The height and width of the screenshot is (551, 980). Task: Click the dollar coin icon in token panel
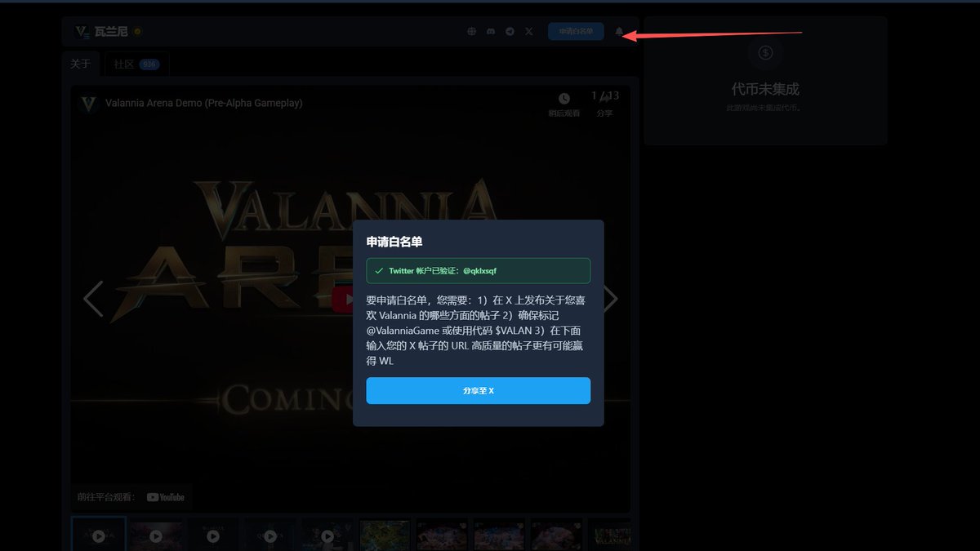tap(765, 53)
